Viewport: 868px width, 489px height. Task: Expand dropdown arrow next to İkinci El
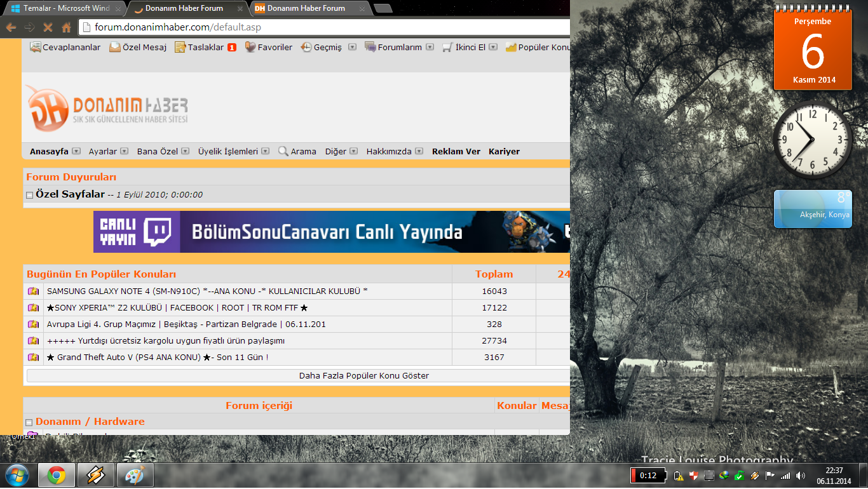pyautogui.click(x=493, y=47)
